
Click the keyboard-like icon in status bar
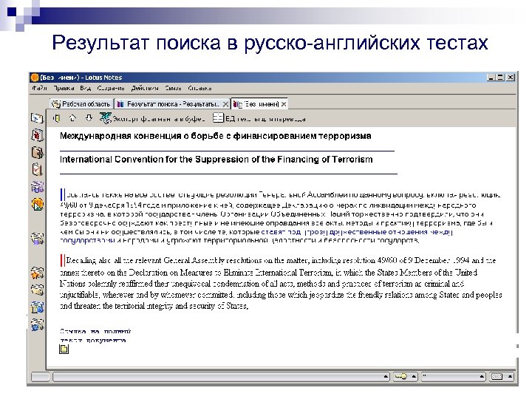(497, 377)
